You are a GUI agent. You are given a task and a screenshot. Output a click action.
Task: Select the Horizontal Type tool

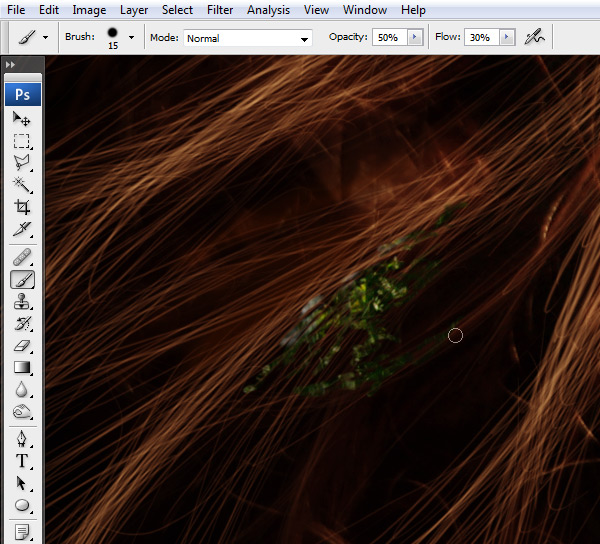tap(22, 461)
